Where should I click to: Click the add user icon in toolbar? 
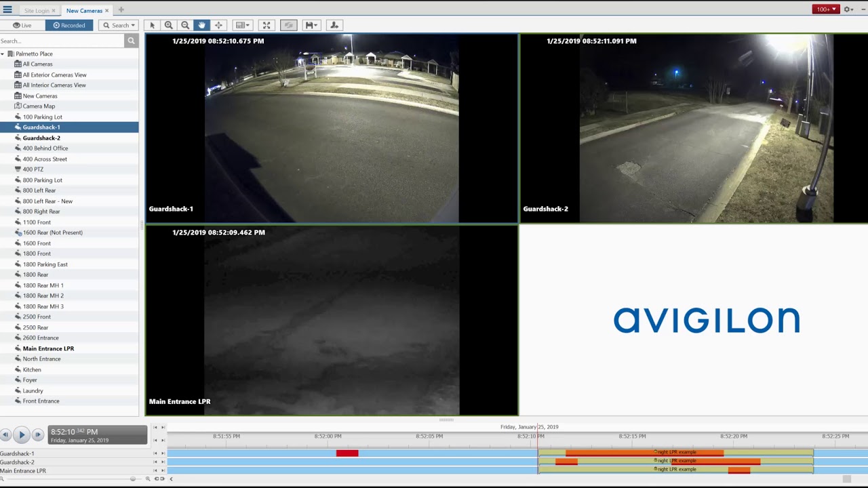pyautogui.click(x=334, y=25)
